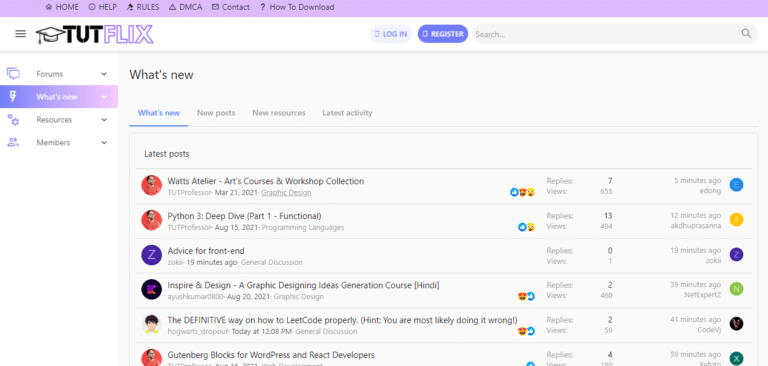Open DMCA in top bar
Image resolution: width=768 pixels, height=366 pixels.
pos(185,7)
